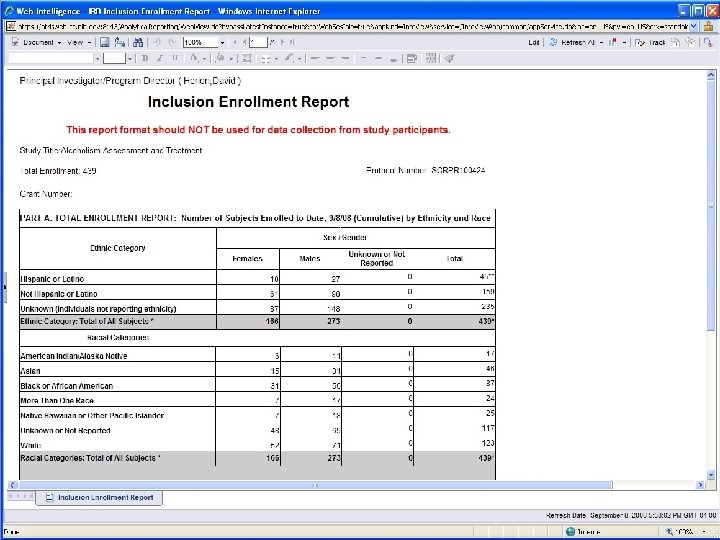
Task: Go to first page of report
Action: pos(235,42)
